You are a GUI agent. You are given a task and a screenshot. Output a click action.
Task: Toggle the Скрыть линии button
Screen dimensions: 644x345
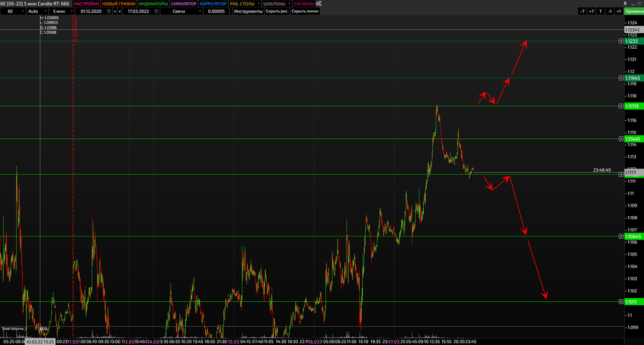(x=305, y=11)
